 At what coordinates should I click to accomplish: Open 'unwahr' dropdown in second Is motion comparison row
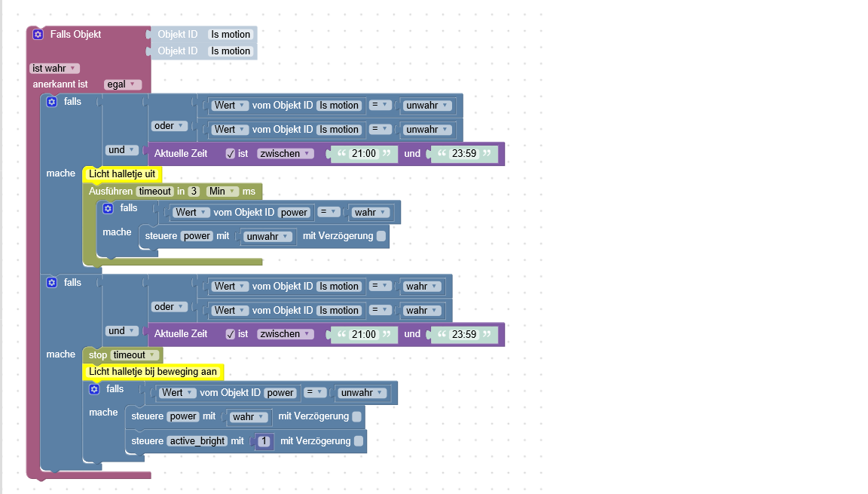[427, 130]
